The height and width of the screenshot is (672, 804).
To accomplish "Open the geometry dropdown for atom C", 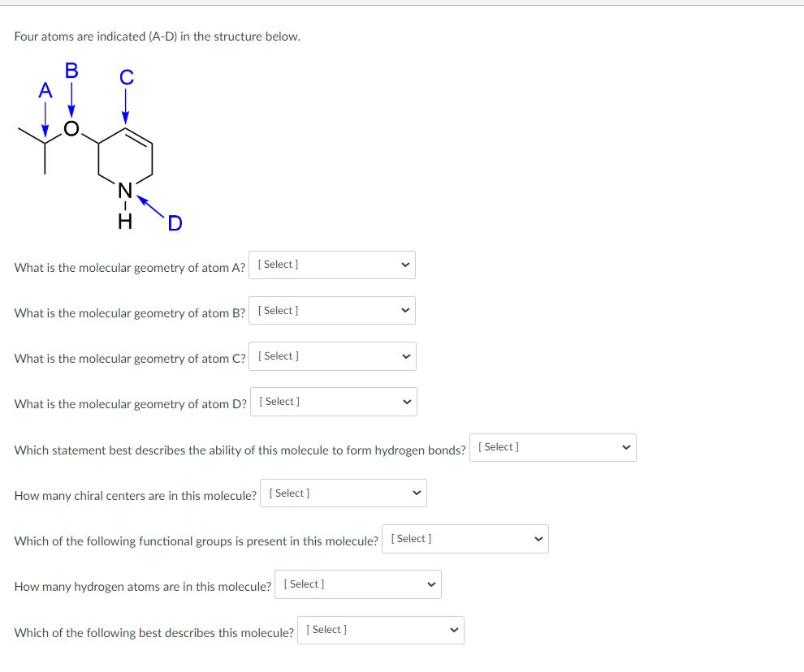I will pyautogui.click(x=331, y=355).
